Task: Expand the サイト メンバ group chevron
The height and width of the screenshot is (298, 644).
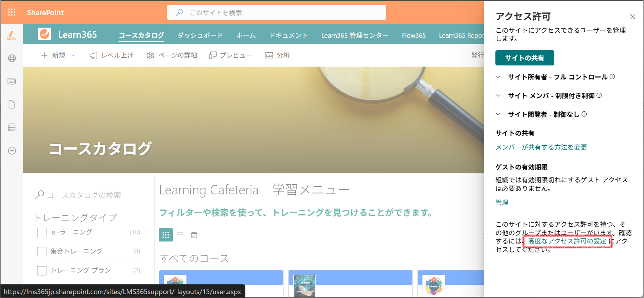Action: point(498,95)
